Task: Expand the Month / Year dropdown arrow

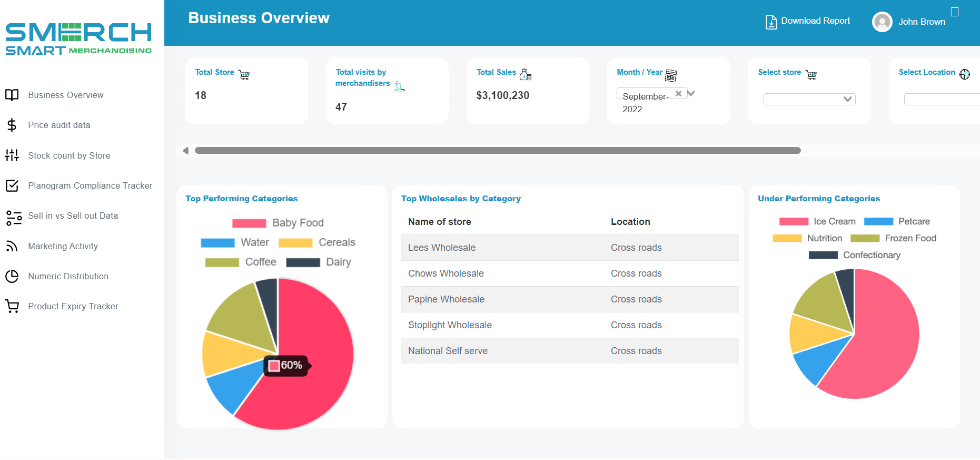Action: point(691,94)
